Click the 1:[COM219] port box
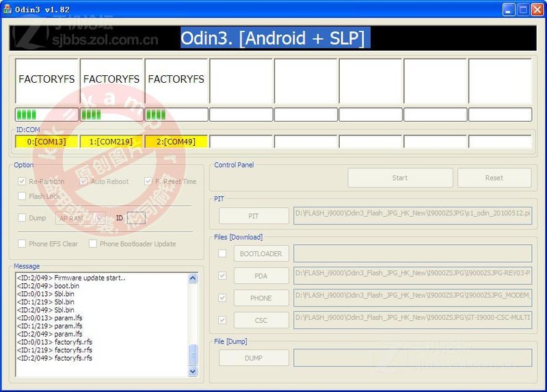This screenshot has height=392, width=547. click(x=111, y=142)
